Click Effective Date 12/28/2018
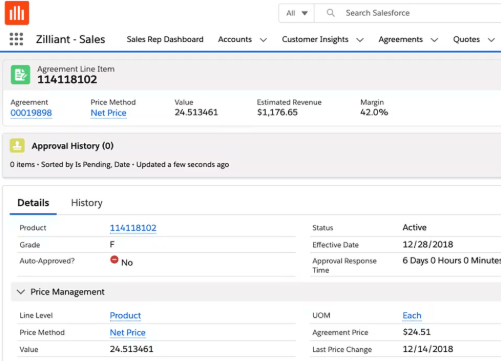 click(x=428, y=244)
